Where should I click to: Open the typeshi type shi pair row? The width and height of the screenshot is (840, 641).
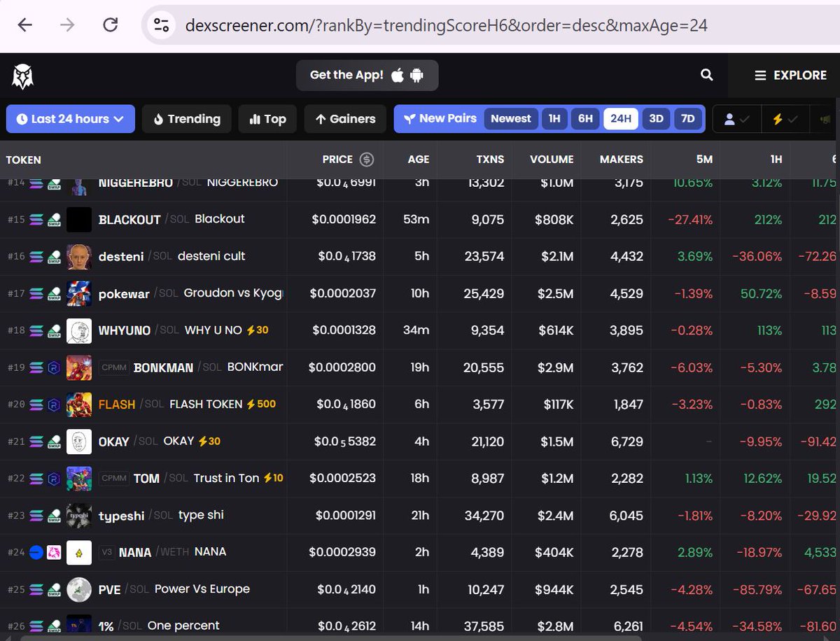pyautogui.click(x=420, y=516)
